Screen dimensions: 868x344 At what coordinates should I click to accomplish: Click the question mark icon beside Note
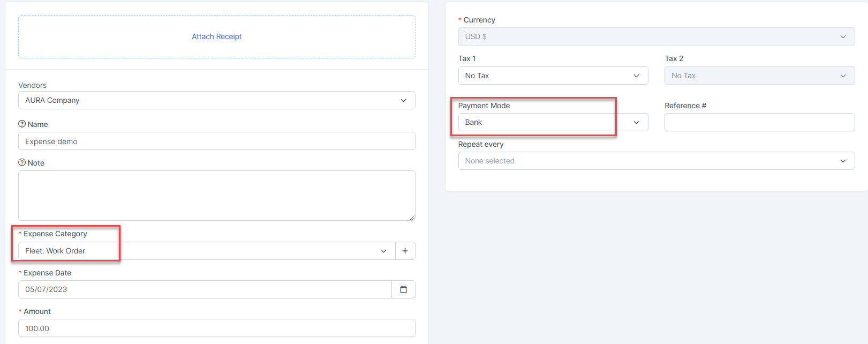coord(22,162)
